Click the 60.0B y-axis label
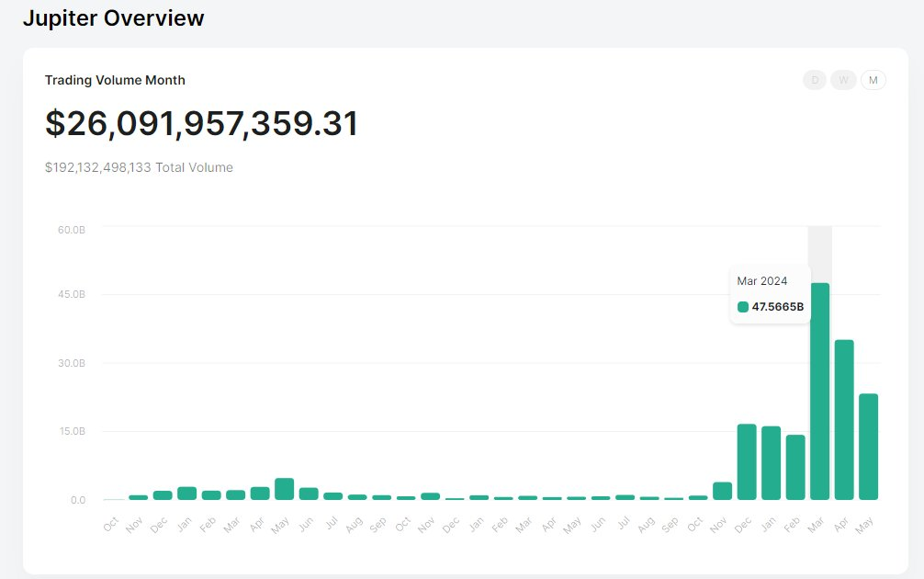924x579 pixels. [72, 229]
